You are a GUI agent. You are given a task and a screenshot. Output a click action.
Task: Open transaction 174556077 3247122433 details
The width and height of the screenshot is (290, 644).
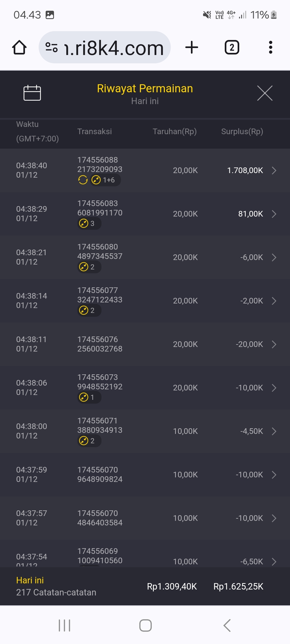pos(100,295)
